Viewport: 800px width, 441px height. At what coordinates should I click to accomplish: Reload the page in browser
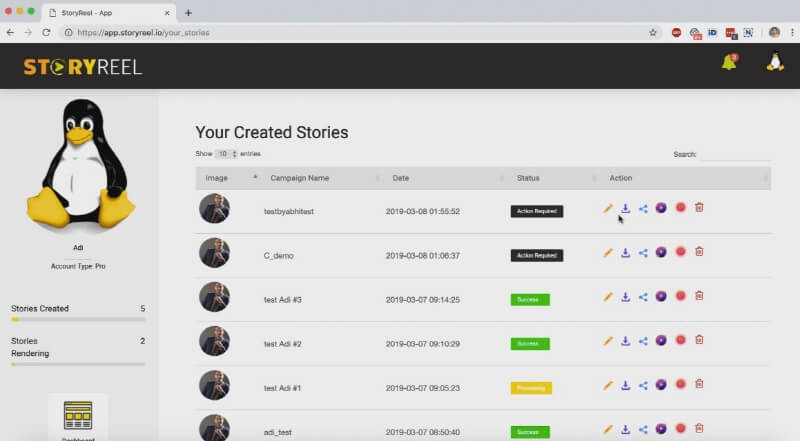coord(46,32)
